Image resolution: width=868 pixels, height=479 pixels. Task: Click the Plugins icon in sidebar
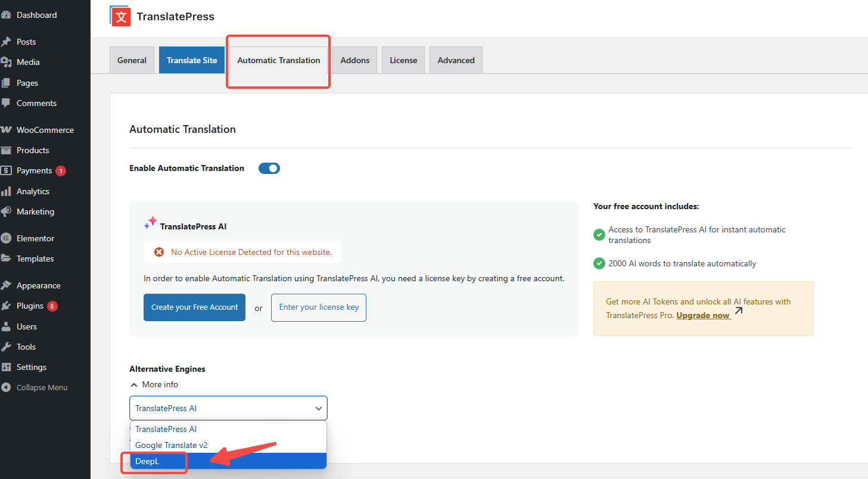(x=6, y=306)
